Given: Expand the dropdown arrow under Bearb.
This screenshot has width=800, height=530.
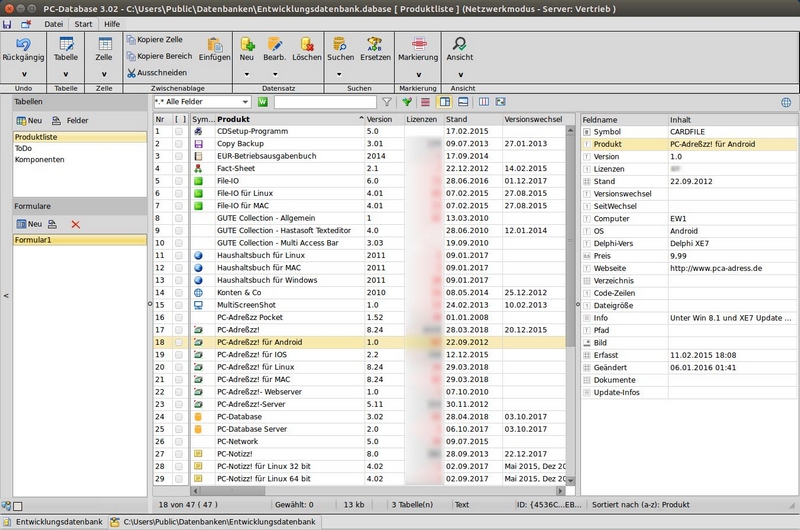Looking at the screenshot, I should click(x=274, y=74).
